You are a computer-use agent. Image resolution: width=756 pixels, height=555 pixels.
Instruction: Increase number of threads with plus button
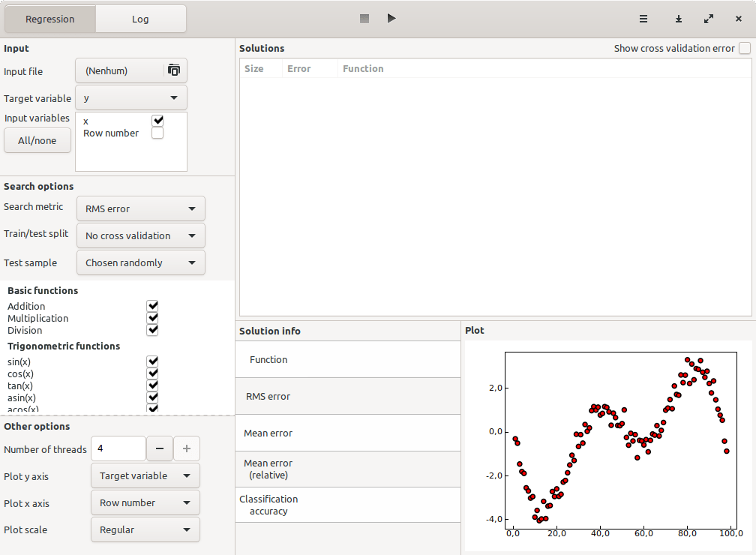pos(187,448)
